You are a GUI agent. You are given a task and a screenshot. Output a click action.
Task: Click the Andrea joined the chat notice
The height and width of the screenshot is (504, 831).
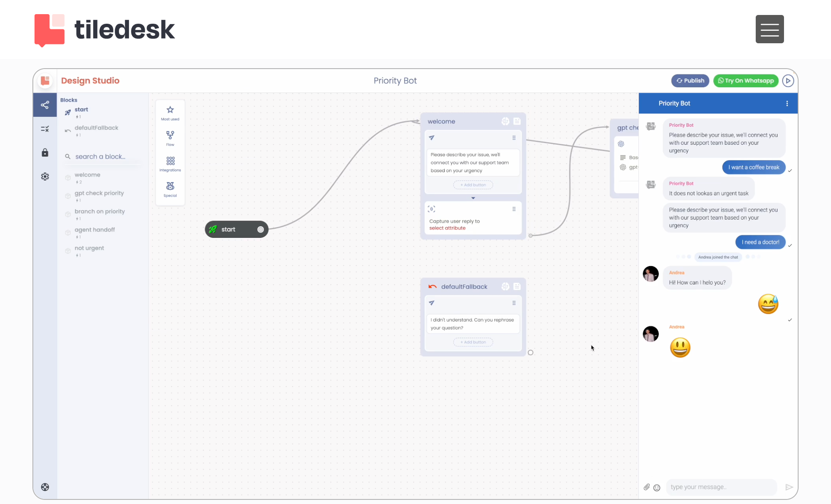point(718,257)
